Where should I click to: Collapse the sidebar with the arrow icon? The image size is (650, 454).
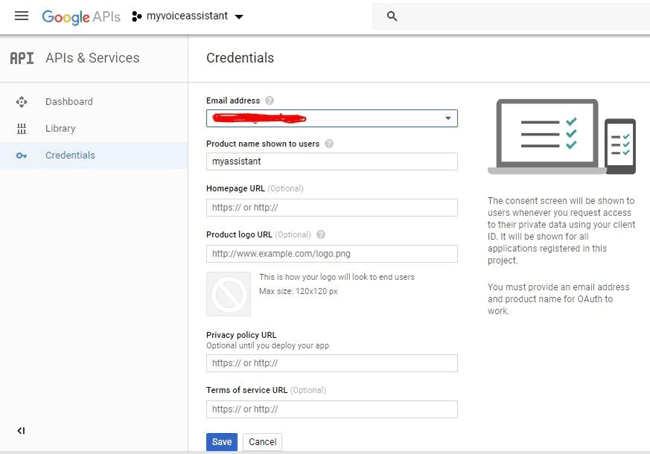(x=21, y=431)
